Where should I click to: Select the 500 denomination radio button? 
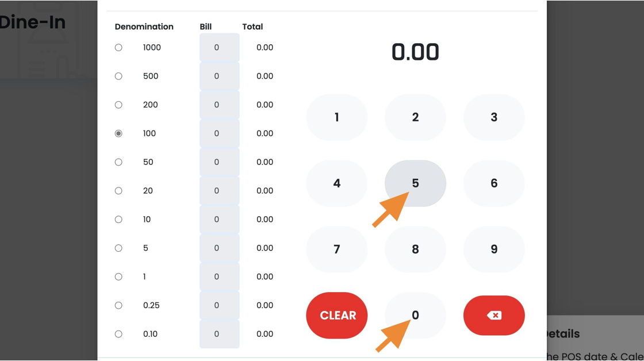(118, 76)
